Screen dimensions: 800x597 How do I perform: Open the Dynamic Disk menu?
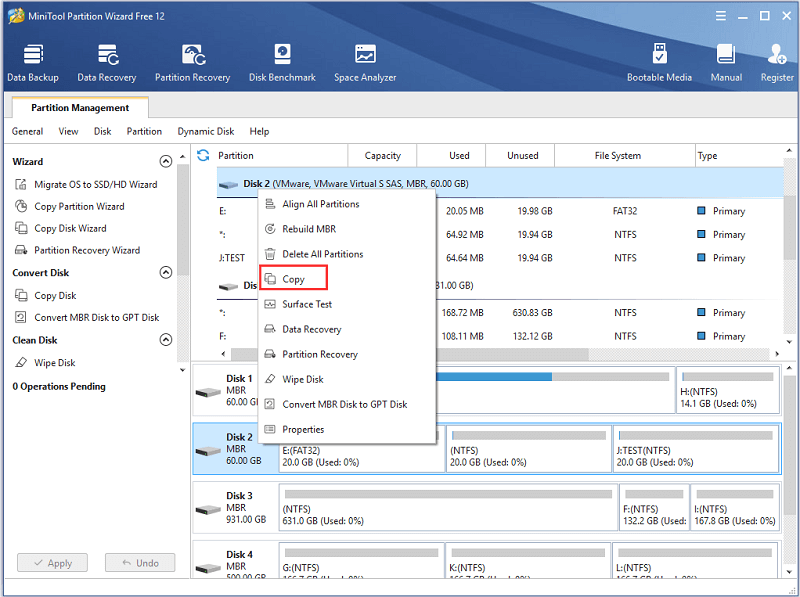click(x=206, y=131)
